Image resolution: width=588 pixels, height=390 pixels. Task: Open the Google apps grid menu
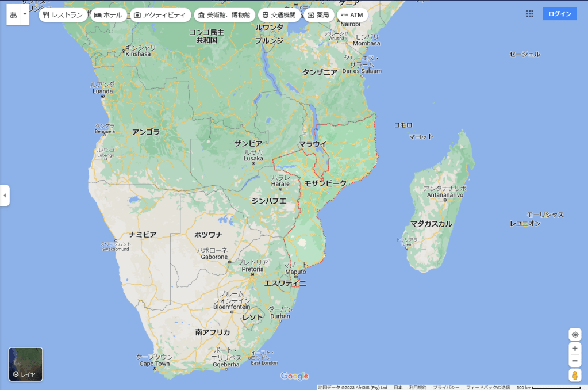(x=529, y=14)
